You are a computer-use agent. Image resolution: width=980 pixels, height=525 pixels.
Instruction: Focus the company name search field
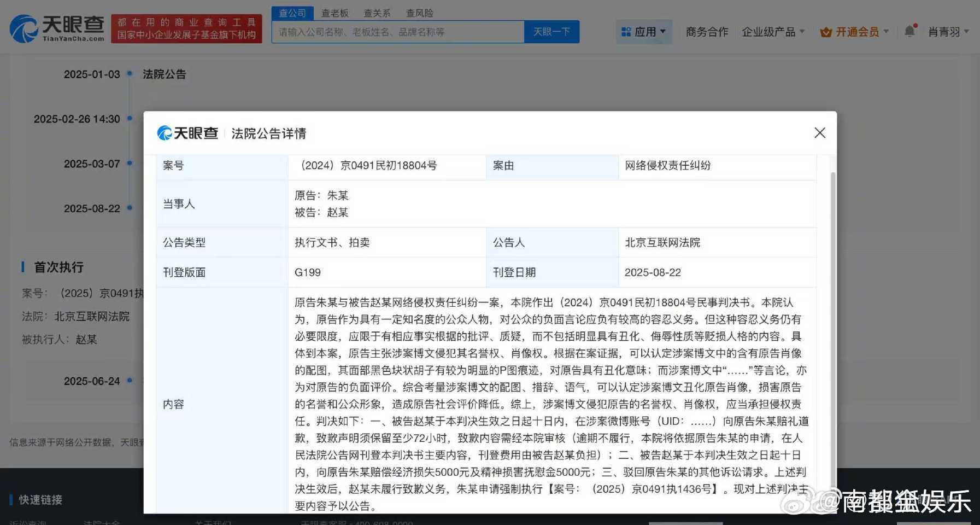coord(398,32)
